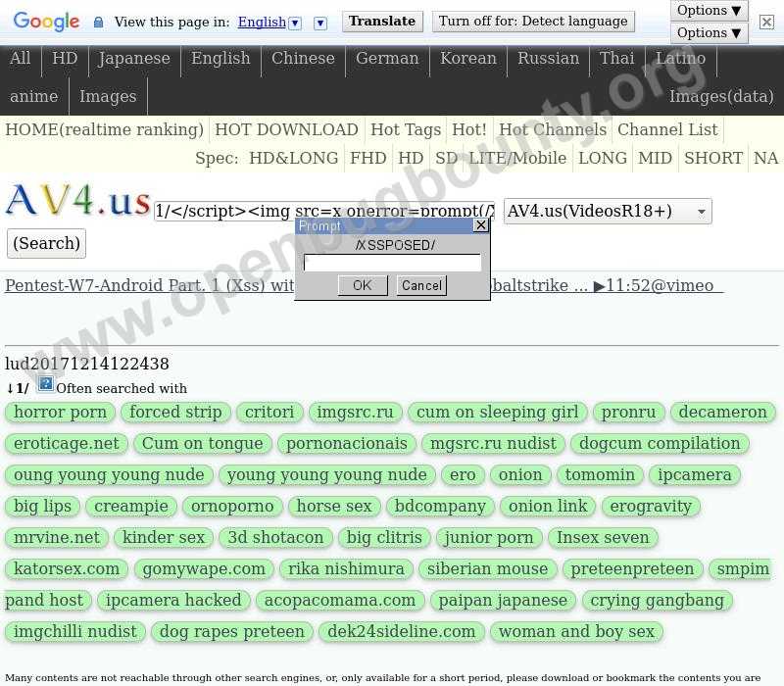Open the Images tab next to anime
Image resolution: width=784 pixels, height=686 pixels.
108,96
